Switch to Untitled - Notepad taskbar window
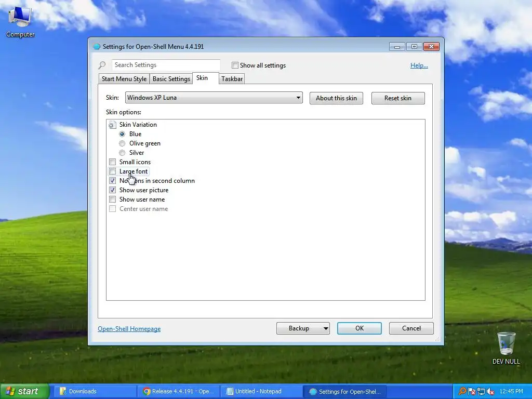 261,391
